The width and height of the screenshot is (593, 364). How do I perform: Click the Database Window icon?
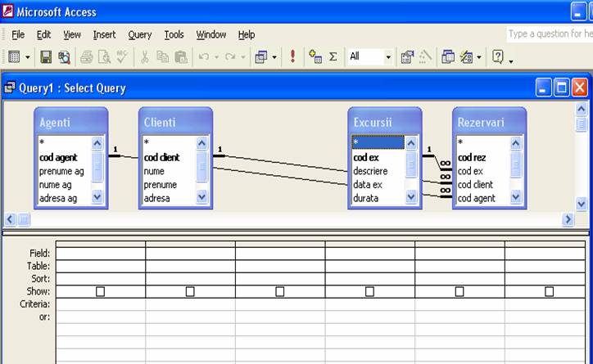coord(448,57)
